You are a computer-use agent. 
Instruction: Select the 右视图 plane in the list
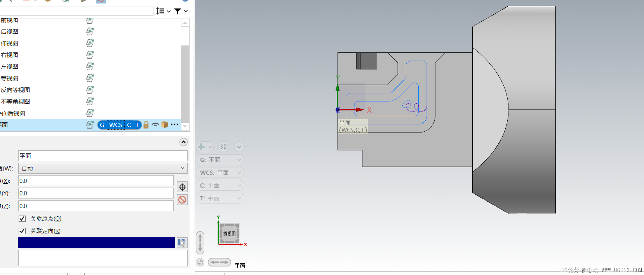point(10,55)
